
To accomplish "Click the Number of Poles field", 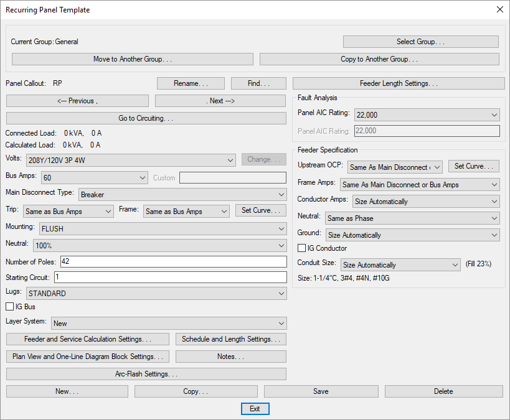I will [x=174, y=262].
